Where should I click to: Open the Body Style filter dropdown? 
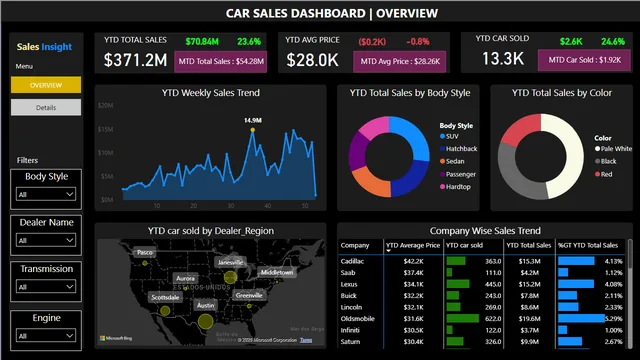(x=46, y=194)
